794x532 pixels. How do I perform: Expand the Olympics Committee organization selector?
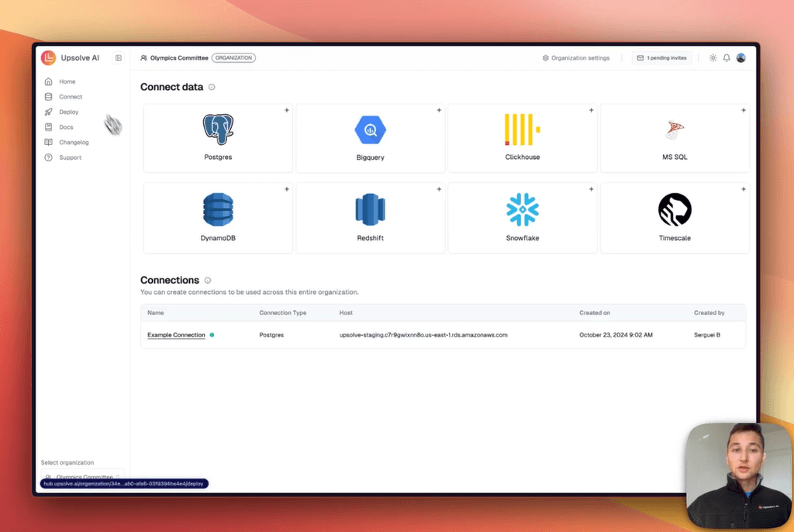[83, 476]
